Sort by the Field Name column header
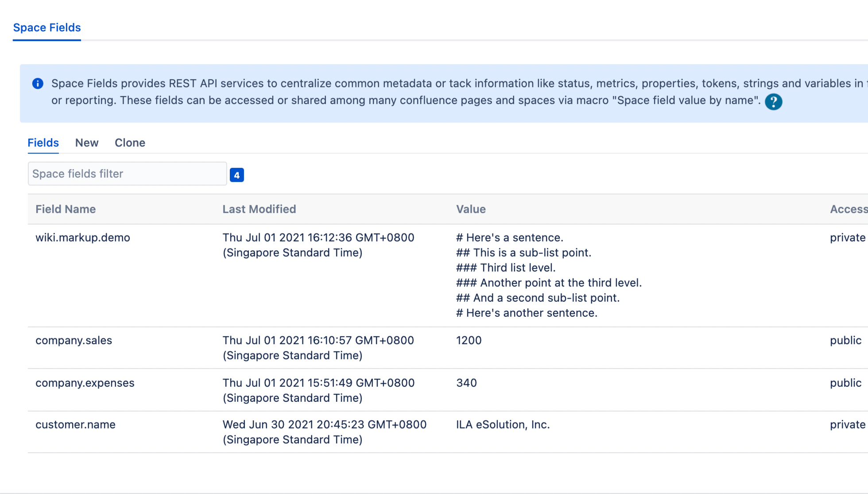Viewport: 868px width, 494px height. [66, 209]
